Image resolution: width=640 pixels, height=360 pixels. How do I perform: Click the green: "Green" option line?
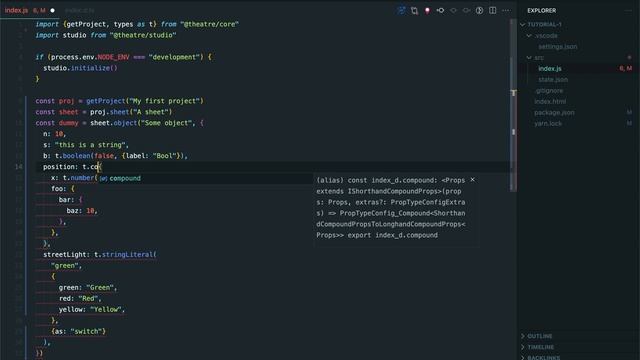click(x=88, y=287)
